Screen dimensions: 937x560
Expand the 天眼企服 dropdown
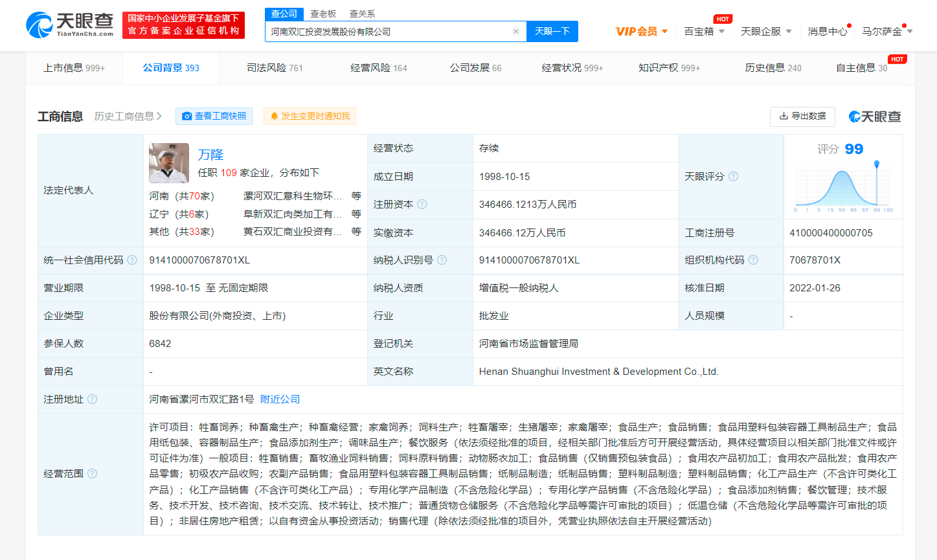(789, 31)
